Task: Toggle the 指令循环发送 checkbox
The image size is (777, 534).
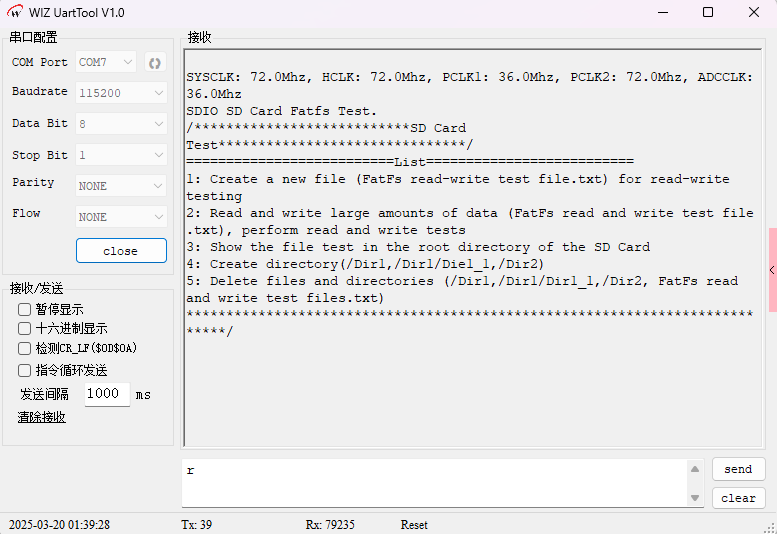Action: click(x=24, y=370)
